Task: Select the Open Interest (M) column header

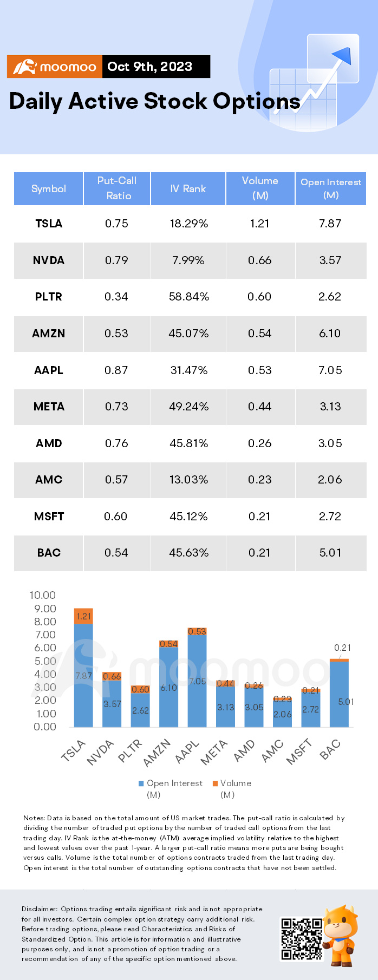Action: click(330, 188)
